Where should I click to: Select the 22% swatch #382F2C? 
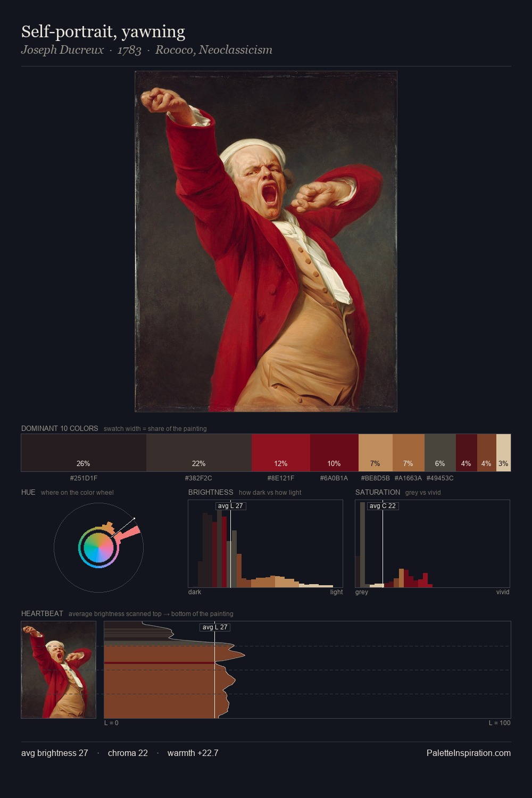point(199,453)
